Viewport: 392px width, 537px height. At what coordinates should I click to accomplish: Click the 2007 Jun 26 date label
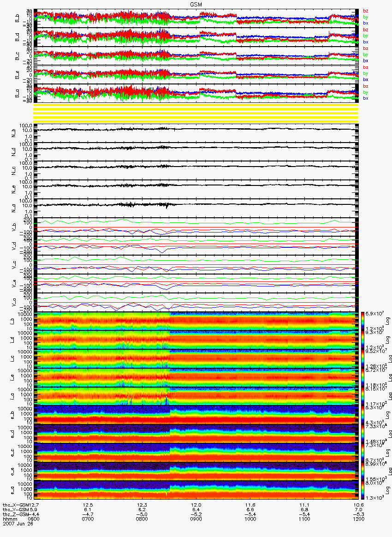pos(18,523)
